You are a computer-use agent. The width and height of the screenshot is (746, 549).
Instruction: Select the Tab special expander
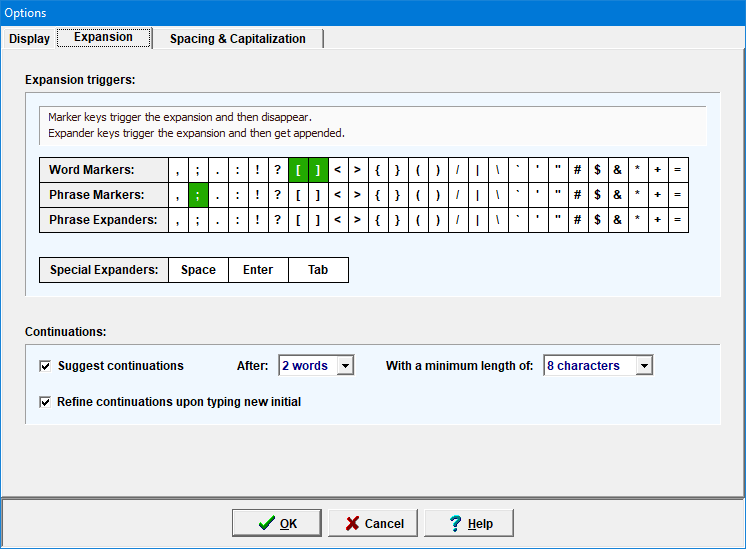coord(318,270)
